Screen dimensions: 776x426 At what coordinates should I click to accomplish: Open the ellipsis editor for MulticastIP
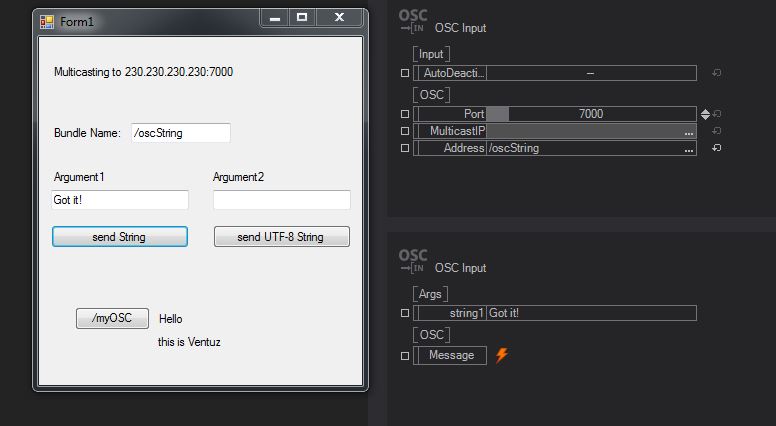click(688, 132)
